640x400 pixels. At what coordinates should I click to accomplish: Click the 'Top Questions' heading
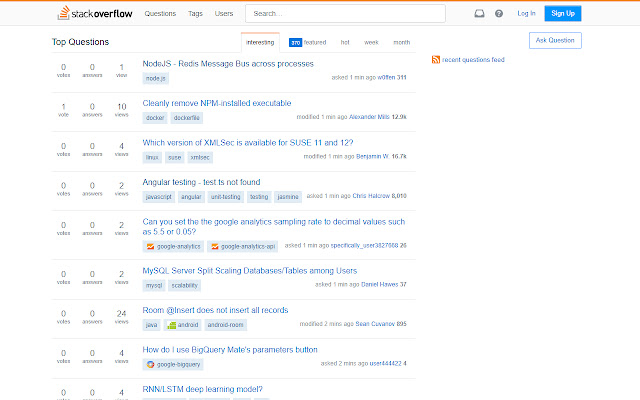pos(80,42)
